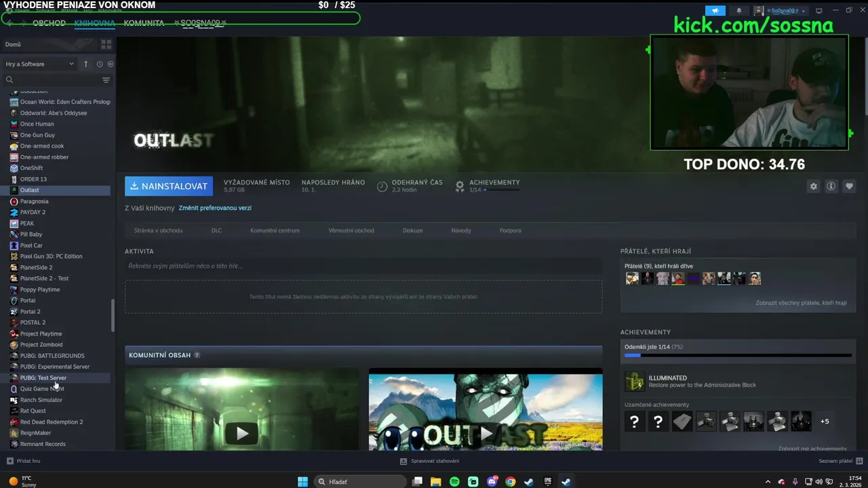The height and width of the screenshot is (488, 868).
Task: Open Komunitní centrum tab
Action: pos(275,230)
